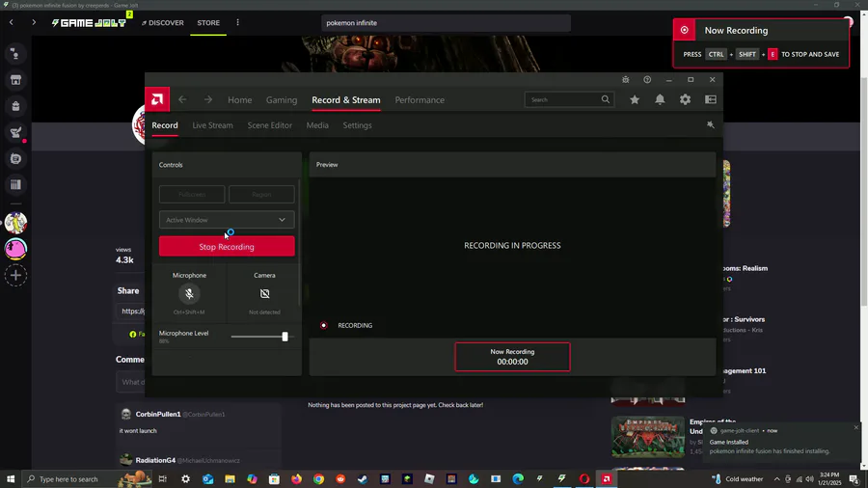
Task: Show hidden system tray icons
Action: 776,479
